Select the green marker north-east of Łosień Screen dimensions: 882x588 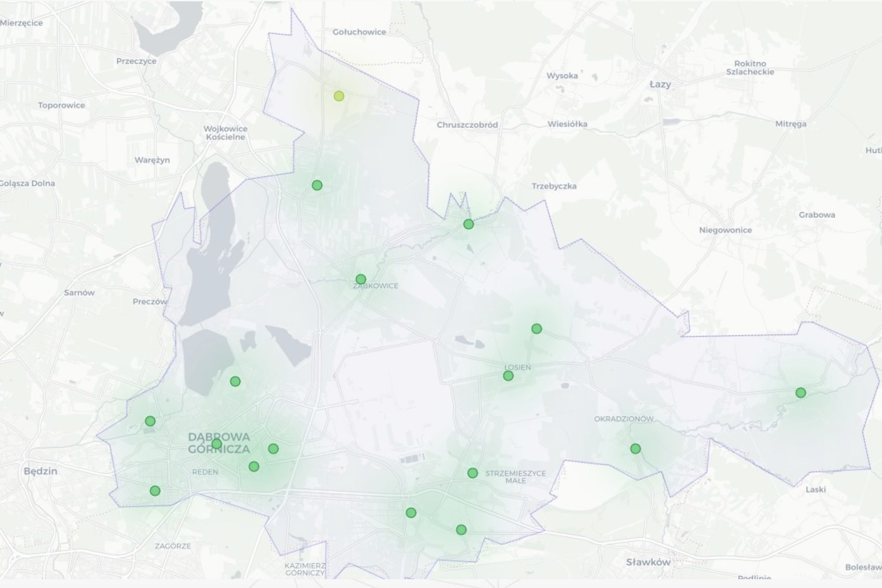(x=536, y=329)
